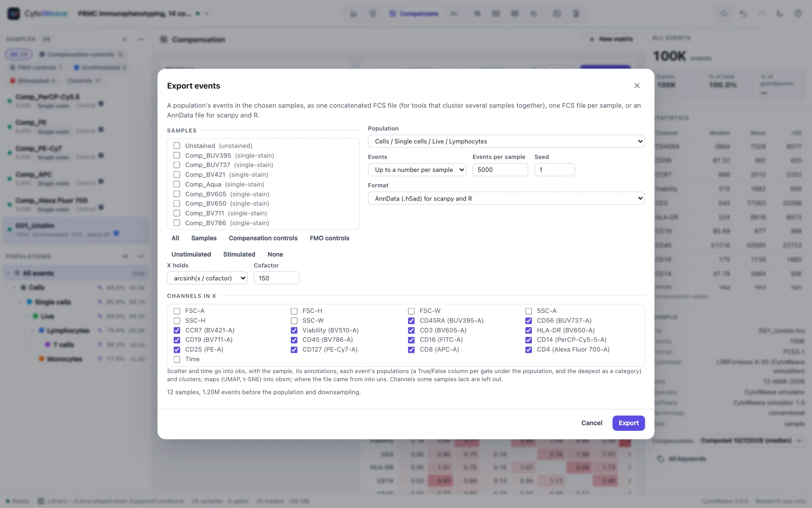Click New matrix button behind dialog

pos(611,39)
